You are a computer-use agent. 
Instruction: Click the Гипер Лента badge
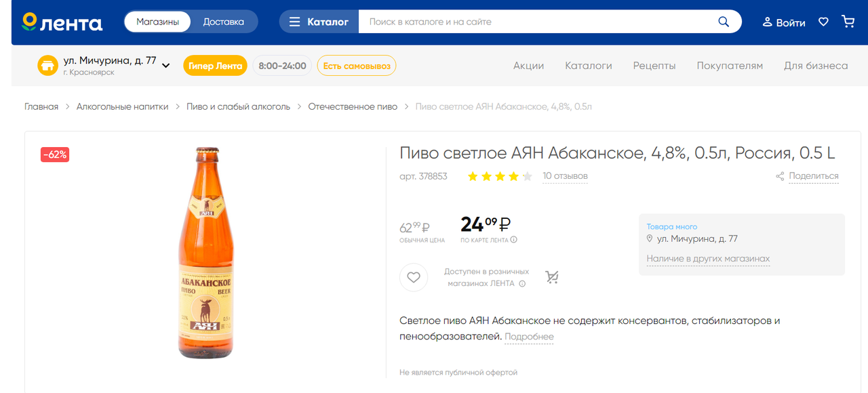[x=215, y=66]
